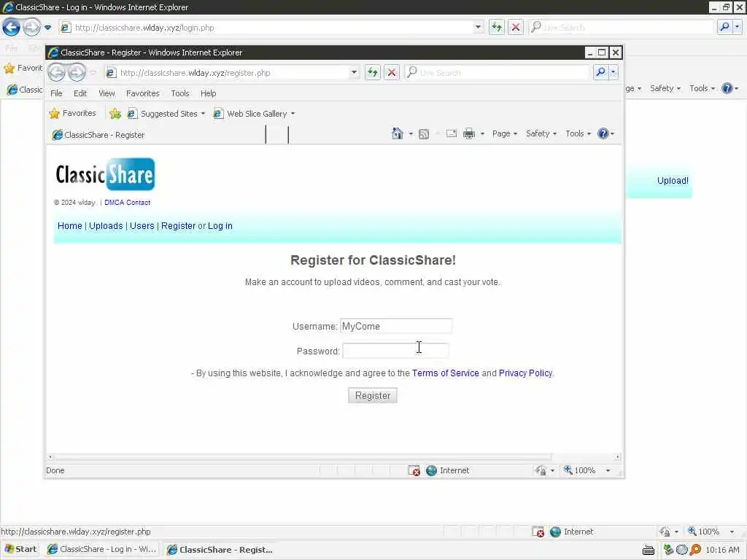Click Internet zone globe in Register status bar
The width and height of the screenshot is (747, 560).
[431, 470]
